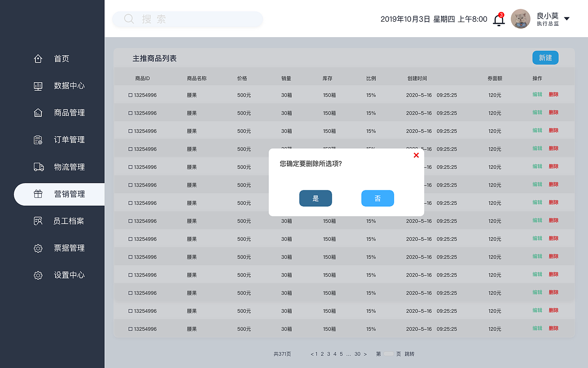This screenshot has height=368, width=588.
Task: Open 数据中心 via its monitor icon
Action: click(38, 86)
